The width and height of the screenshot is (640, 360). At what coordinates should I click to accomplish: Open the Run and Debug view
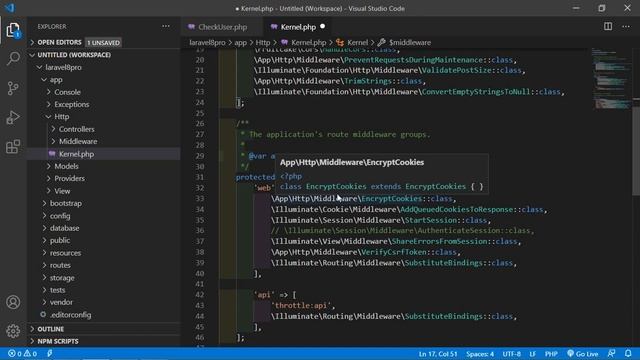coord(13,118)
